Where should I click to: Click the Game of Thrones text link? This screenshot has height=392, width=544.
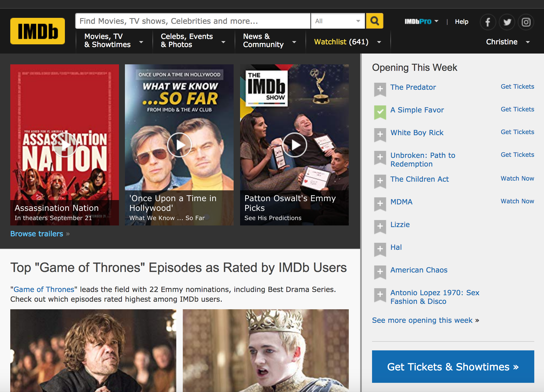click(44, 290)
